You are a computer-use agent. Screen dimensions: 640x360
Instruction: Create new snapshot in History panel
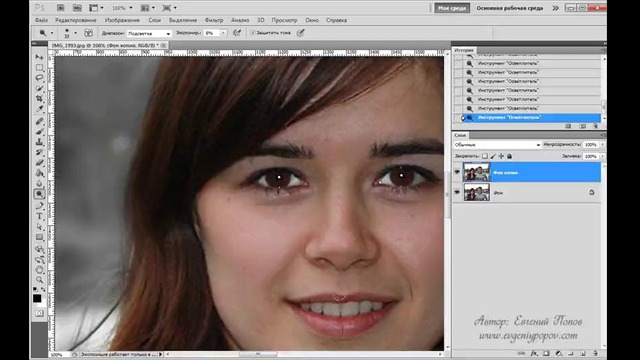click(582, 126)
